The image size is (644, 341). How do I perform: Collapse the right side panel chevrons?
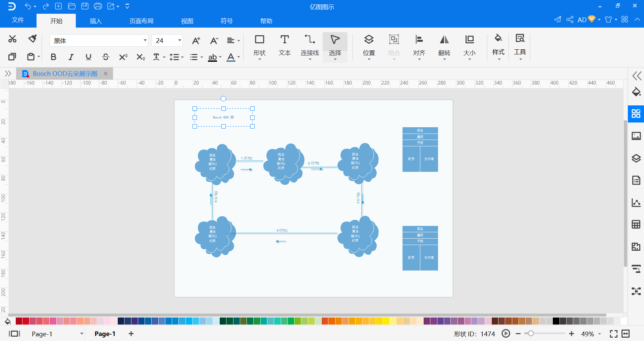tap(637, 76)
